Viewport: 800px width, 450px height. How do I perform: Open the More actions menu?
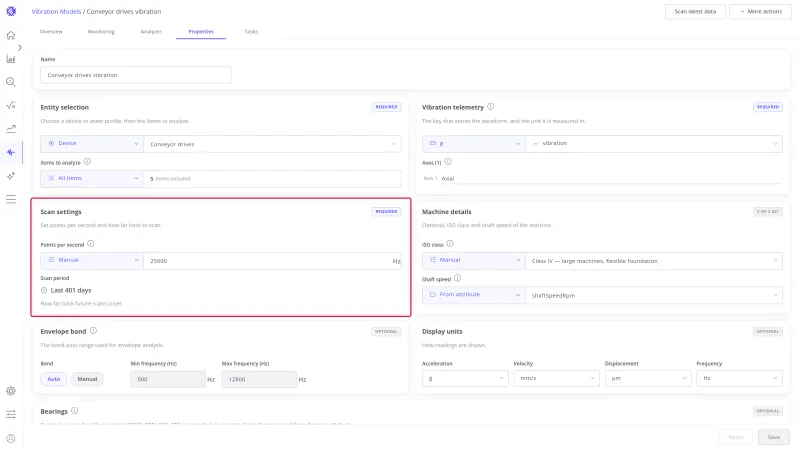click(760, 11)
